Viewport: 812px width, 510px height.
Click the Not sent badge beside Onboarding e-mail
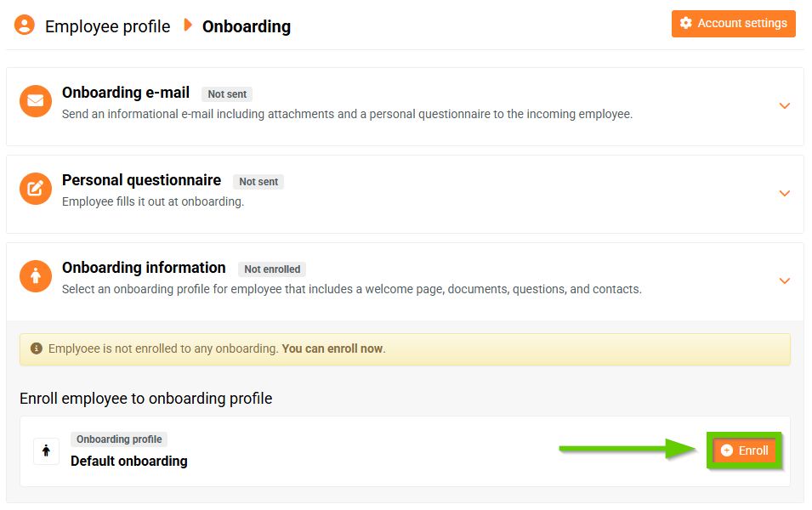227,94
